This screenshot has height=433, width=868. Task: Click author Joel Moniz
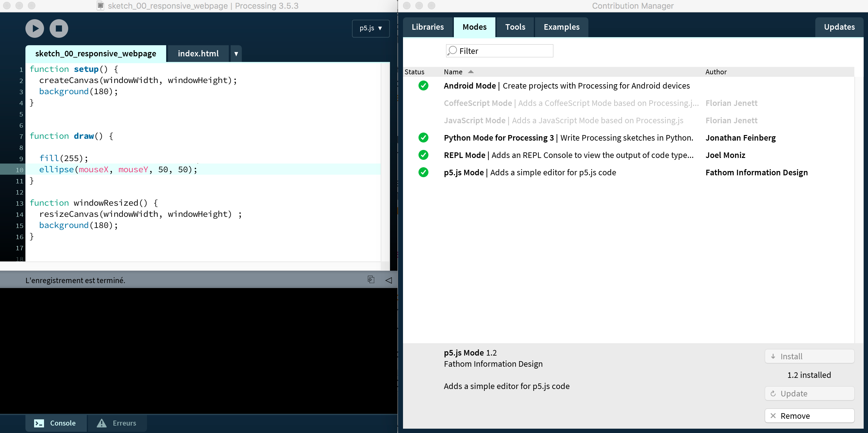click(725, 155)
